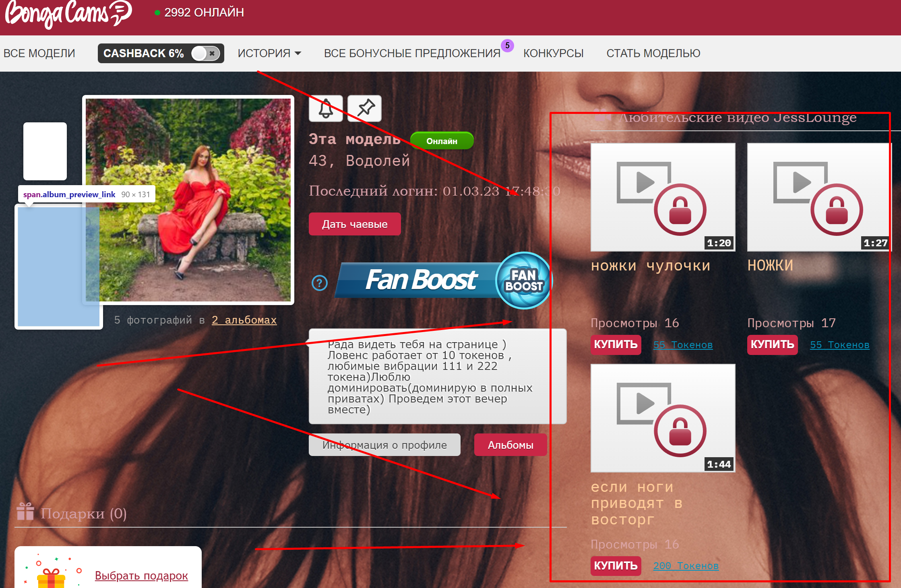Expand the История dropdown menu
The width and height of the screenshot is (901, 588).
click(x=269, y=53)
